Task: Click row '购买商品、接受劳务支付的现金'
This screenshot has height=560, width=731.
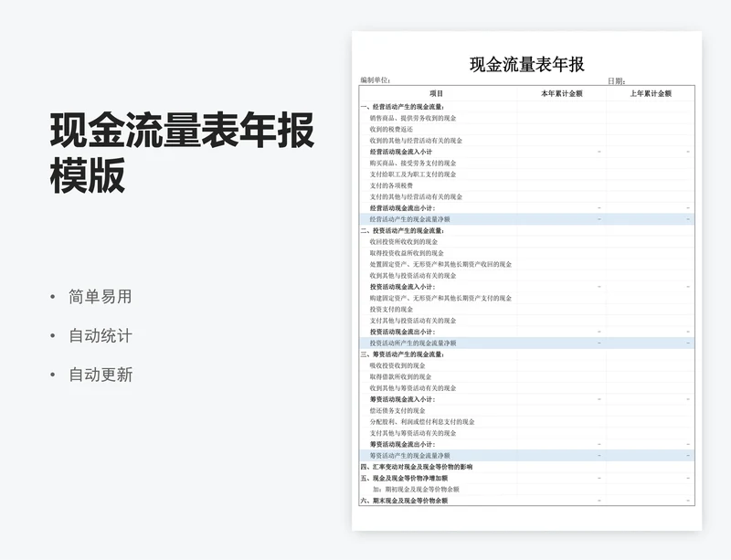Action: tap(527, 163)
